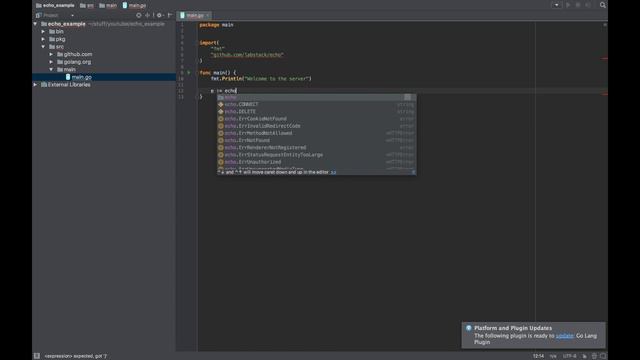This screenshot has height=360, width=640.
Task: Click the echo_example breadcrumb in navigation bar
Action: (x=55, y=5)
